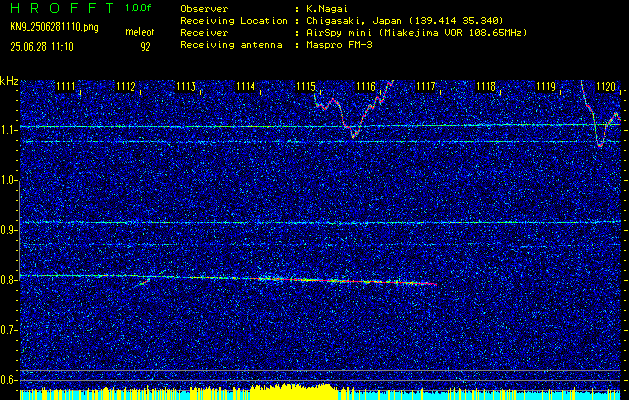Click the meteot label
This screenshot has height=400, width=629.
click(x=140, y=32)
